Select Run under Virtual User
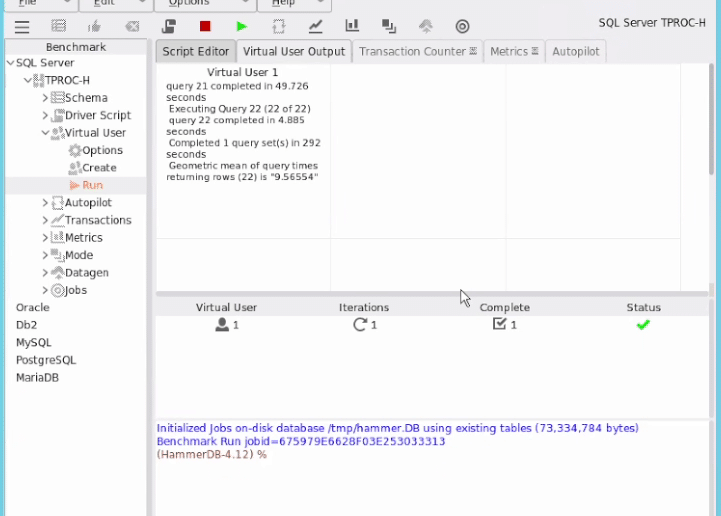This screenshot has height=516, width=721. [92, 185]
